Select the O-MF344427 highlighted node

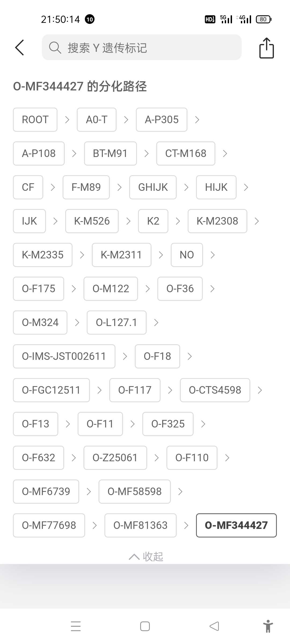point(236,525)
